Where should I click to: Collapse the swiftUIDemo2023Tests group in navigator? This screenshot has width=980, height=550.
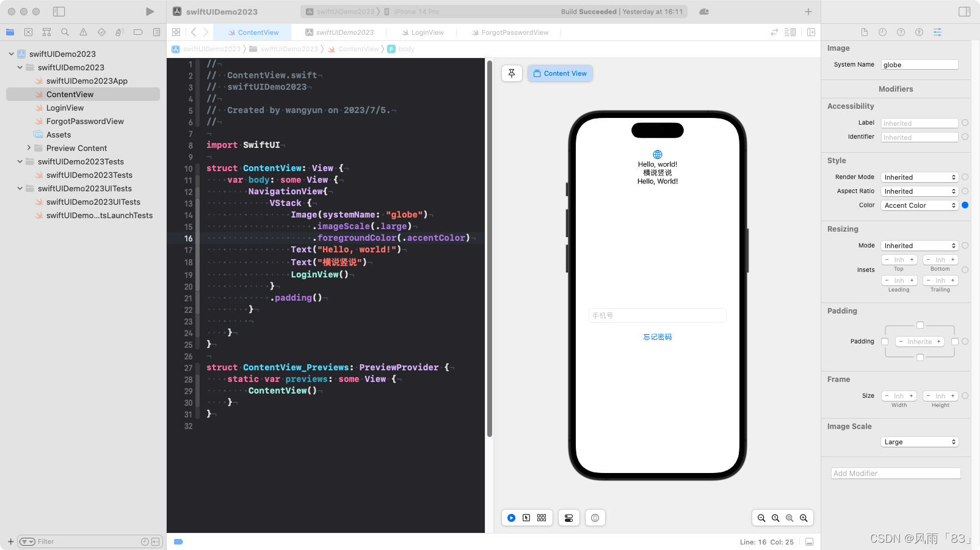[x=19, y=161]
